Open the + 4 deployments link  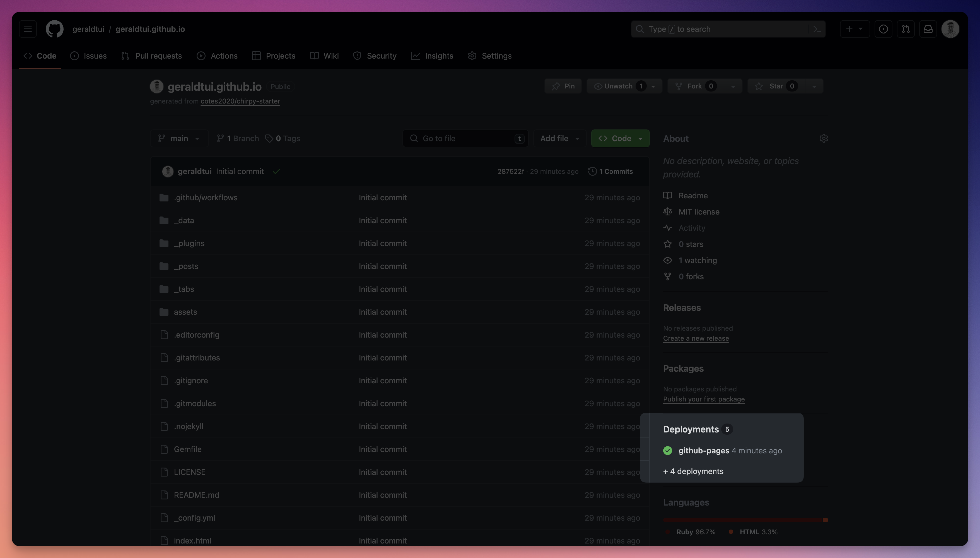coord(693,472)
